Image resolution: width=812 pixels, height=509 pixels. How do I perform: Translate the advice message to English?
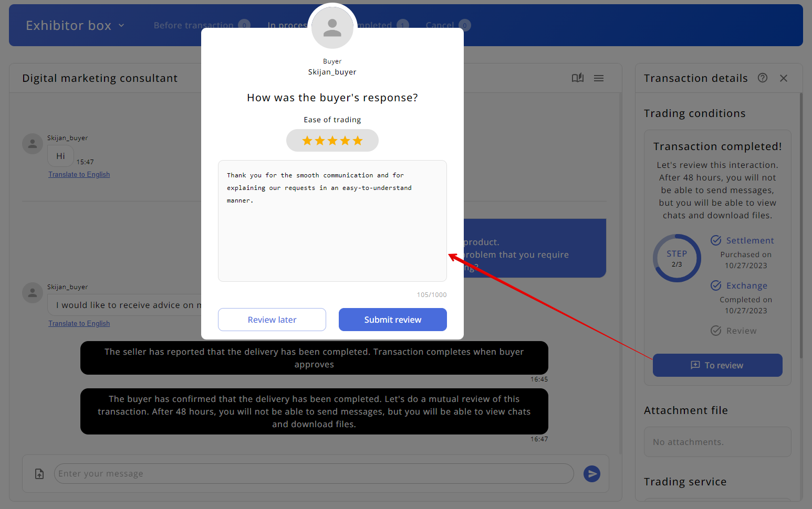pyautogui.click(x=79, y=324)
